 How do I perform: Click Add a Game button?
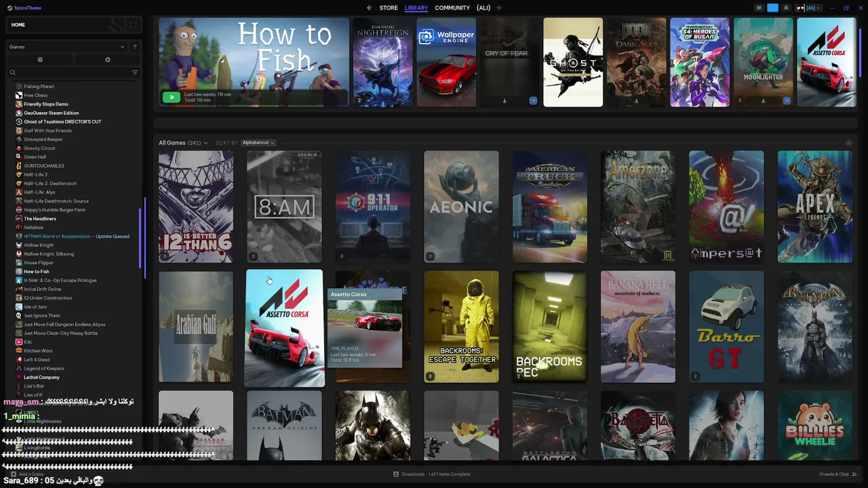click(27, 474)
